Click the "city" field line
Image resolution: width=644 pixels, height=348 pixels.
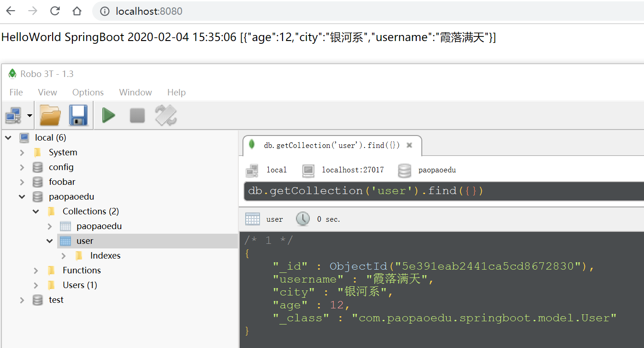click(x=332, y=292)
